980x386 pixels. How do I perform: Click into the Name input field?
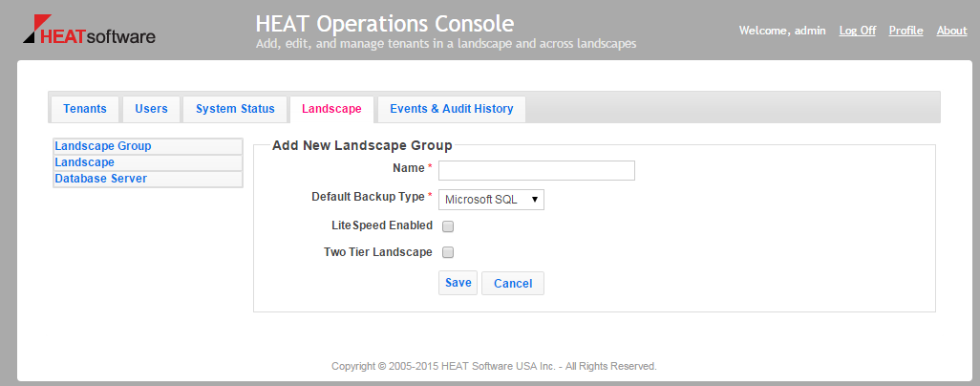tap(537, 170)
